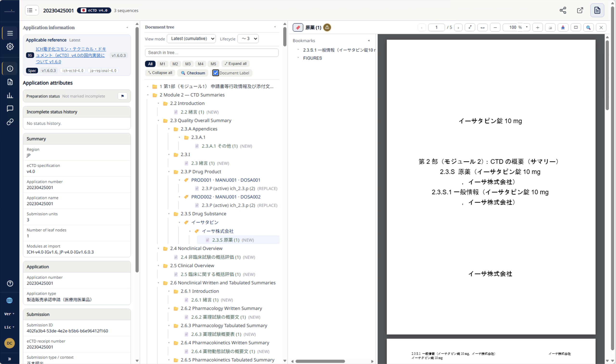
Task: Go to next PDF page
Action: tap(458, 27)
